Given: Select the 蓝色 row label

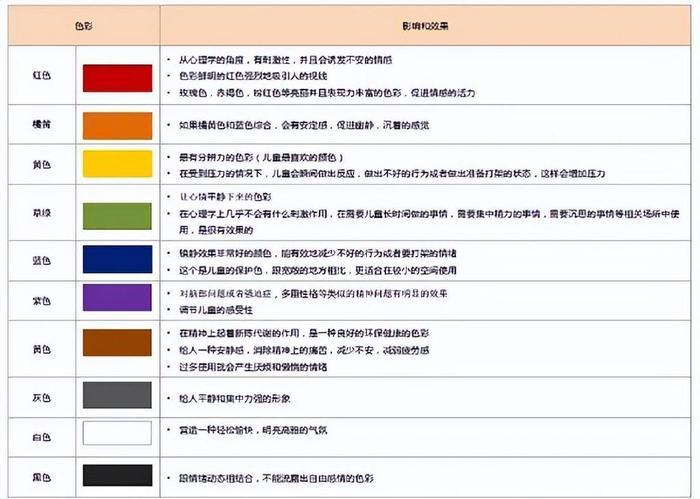Looking at the screenshot, I should tap(41, 260).
